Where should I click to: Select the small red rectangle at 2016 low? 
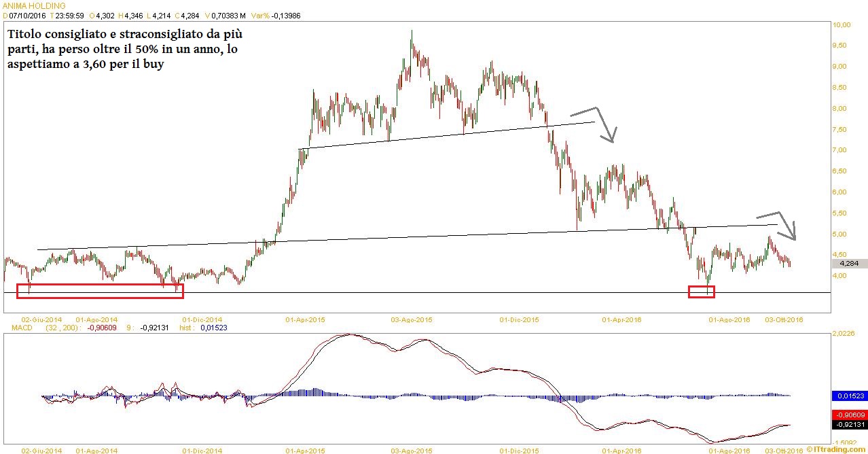point(701,292)
